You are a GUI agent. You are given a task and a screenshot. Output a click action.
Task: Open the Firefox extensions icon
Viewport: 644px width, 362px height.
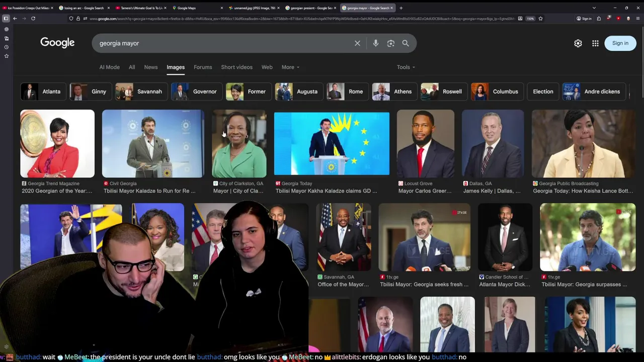click(x=599, y=19)
